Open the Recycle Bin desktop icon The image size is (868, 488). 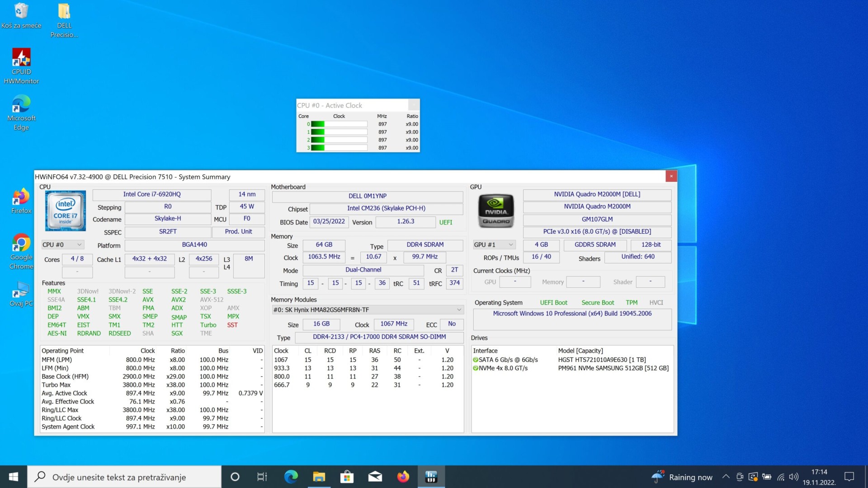pos(21,15)
